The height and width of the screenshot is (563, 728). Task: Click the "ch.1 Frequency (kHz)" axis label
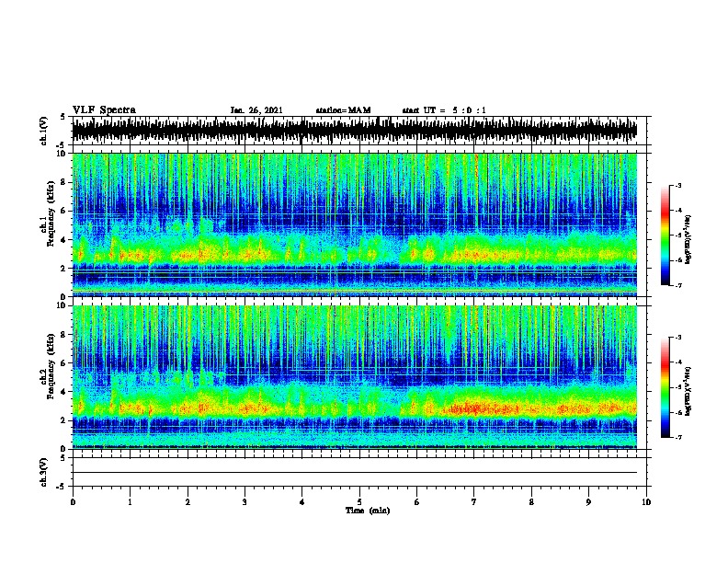[48, 213]
